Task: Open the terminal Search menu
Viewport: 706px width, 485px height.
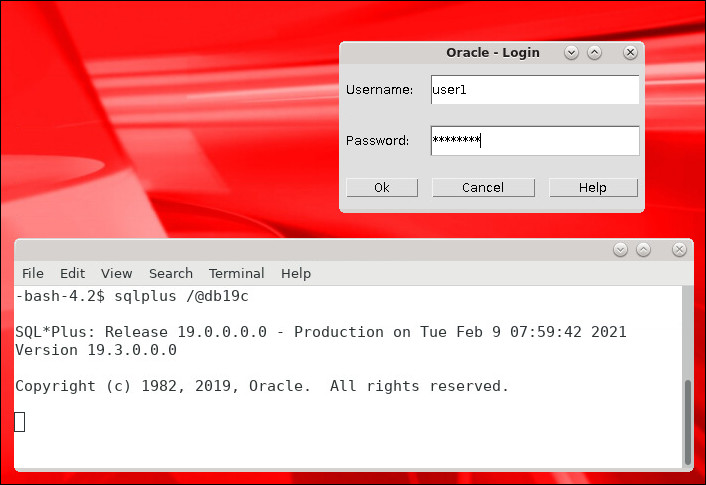Action: coord(171,273)
